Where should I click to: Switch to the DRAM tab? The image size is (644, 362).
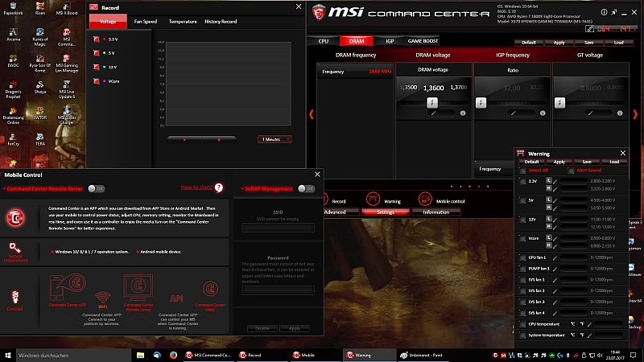pyautogui.click(x=357, y=41)
